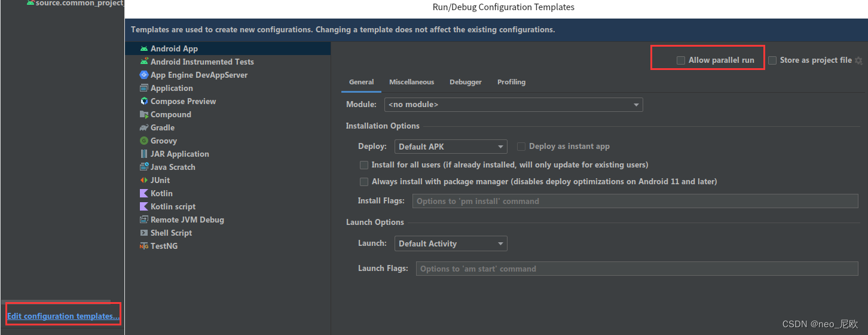This screenshot has width=868, height=335.
Task: Click the Groovy template icon
Action: (144, 141)
